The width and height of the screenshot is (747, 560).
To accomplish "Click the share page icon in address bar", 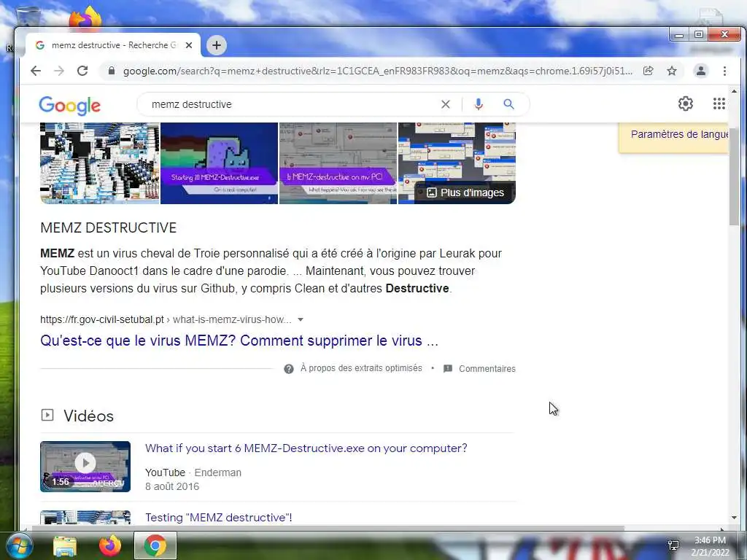I will point(648,71).
